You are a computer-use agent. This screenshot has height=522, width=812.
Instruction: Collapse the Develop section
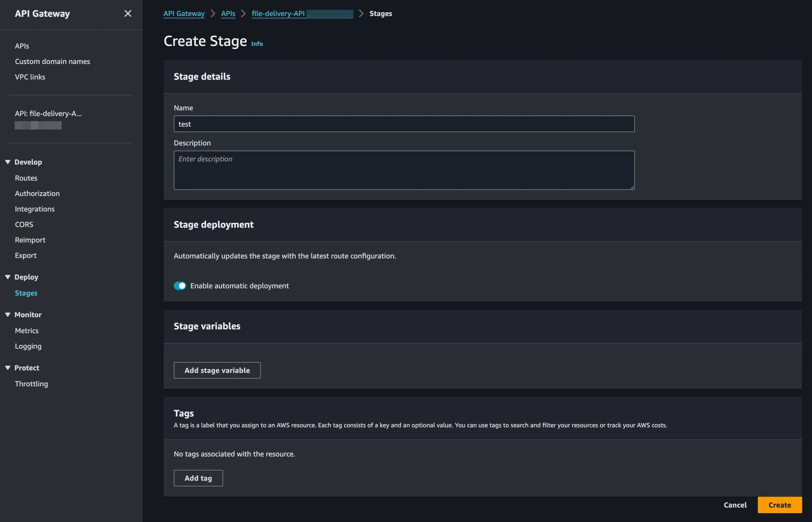point(8,162)
